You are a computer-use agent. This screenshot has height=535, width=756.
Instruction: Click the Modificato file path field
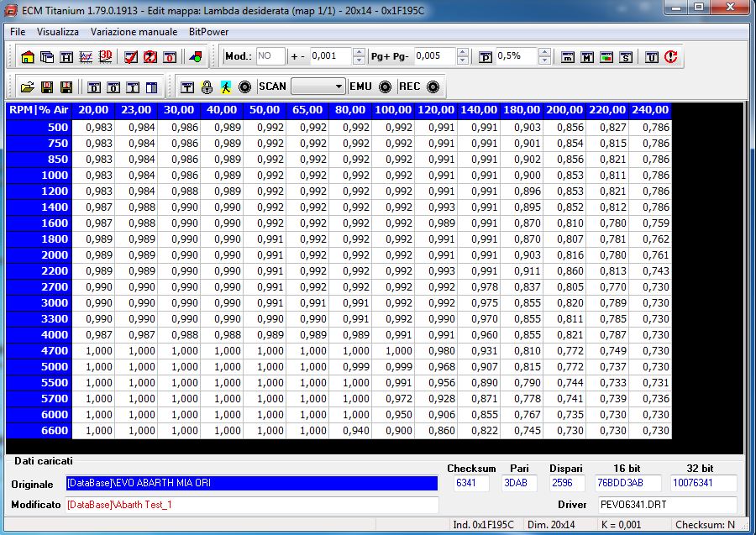[x=252, y=505]
